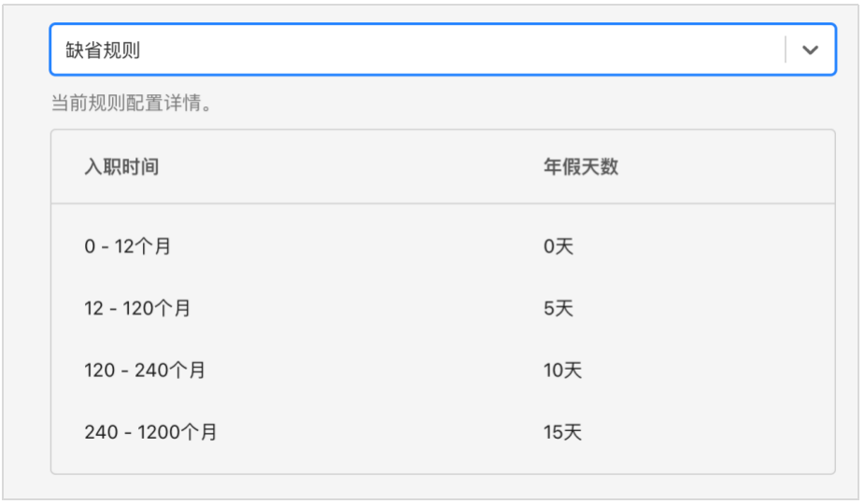Select the 120 - 240个月 cell
The width and height of the screenshot is (865, 504).
coord(145,370)
